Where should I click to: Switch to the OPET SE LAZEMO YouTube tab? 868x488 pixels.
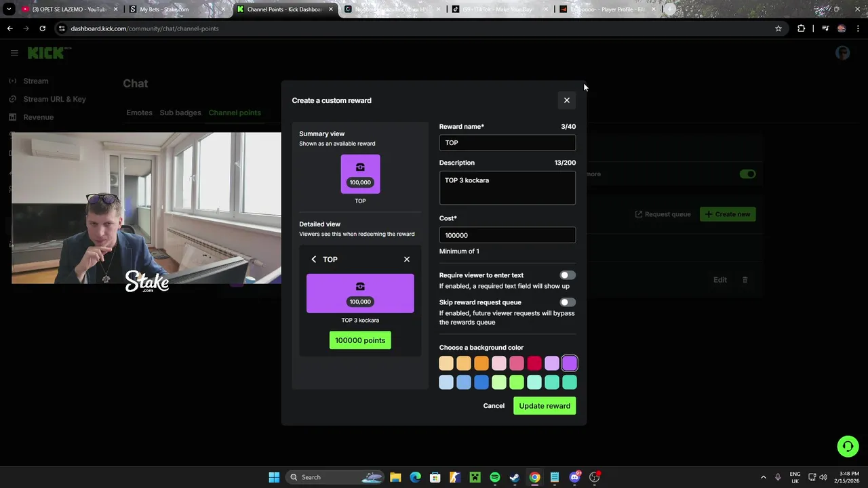point(70,9)
